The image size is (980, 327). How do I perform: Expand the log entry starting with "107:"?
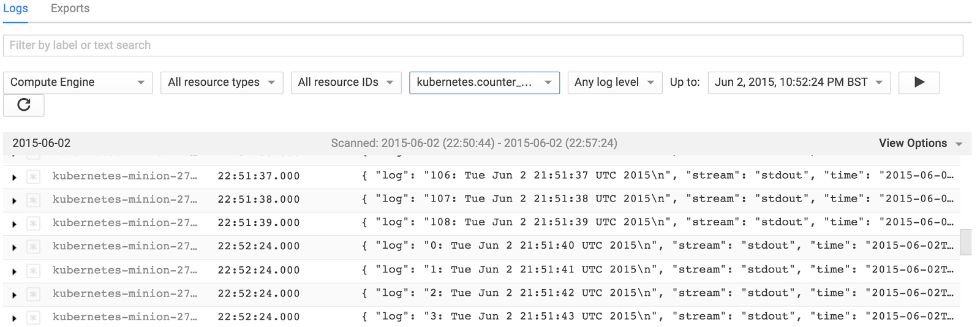pyautogui.click(x=14, y=200)
